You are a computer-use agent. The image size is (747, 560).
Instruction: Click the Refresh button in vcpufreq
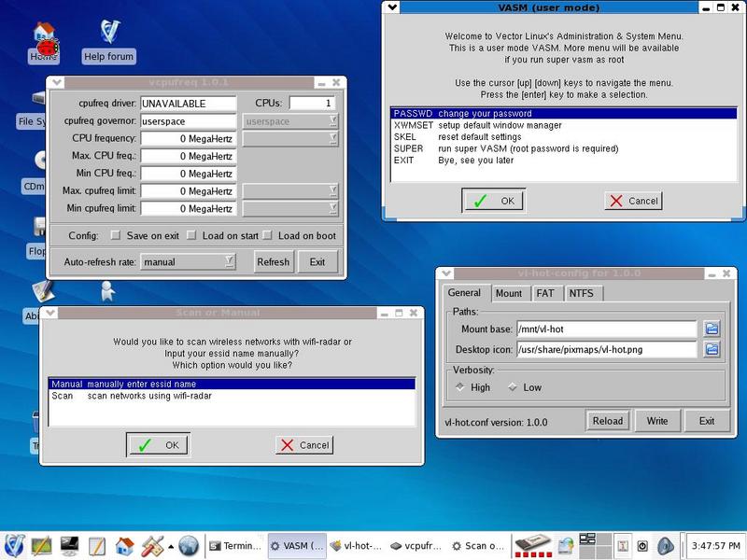pyautogui.click(x=273, y=262)
